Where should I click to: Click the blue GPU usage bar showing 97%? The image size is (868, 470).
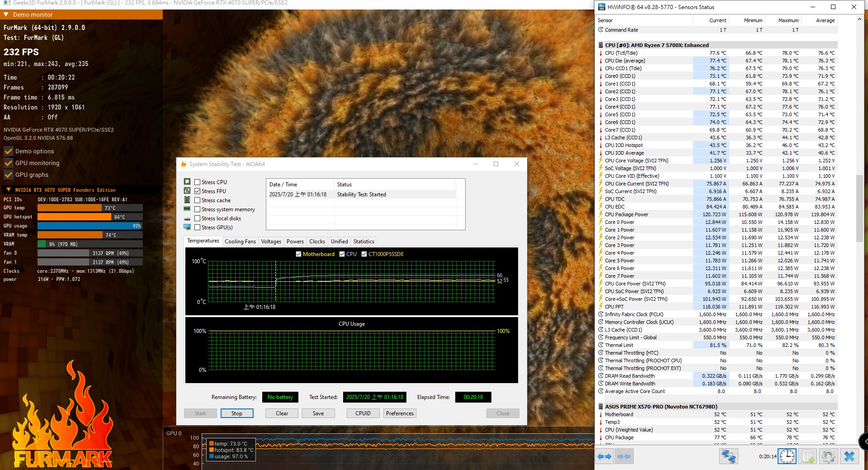tap(90, 226)
